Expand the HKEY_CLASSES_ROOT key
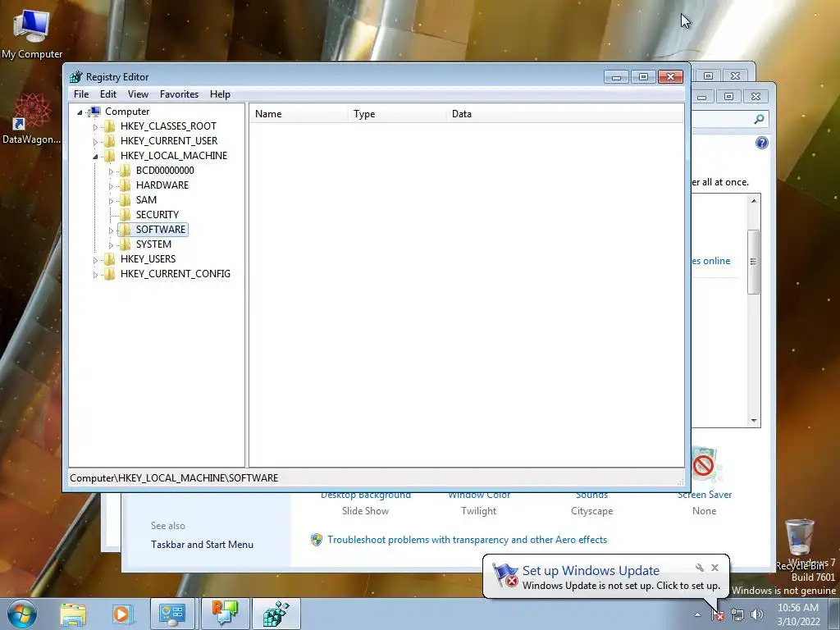The width and height of the screenshot is (840, 630). (x=95, y=127)
